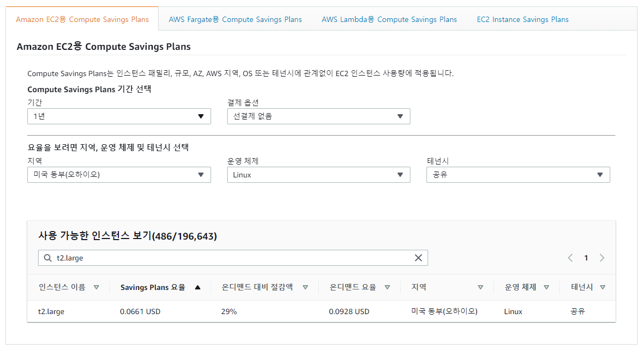Viewport: 644px width, 350px height.
Task: Expand the 지역 dropdown showing 미국 동부(오하이오)
Action: [119, 175]
